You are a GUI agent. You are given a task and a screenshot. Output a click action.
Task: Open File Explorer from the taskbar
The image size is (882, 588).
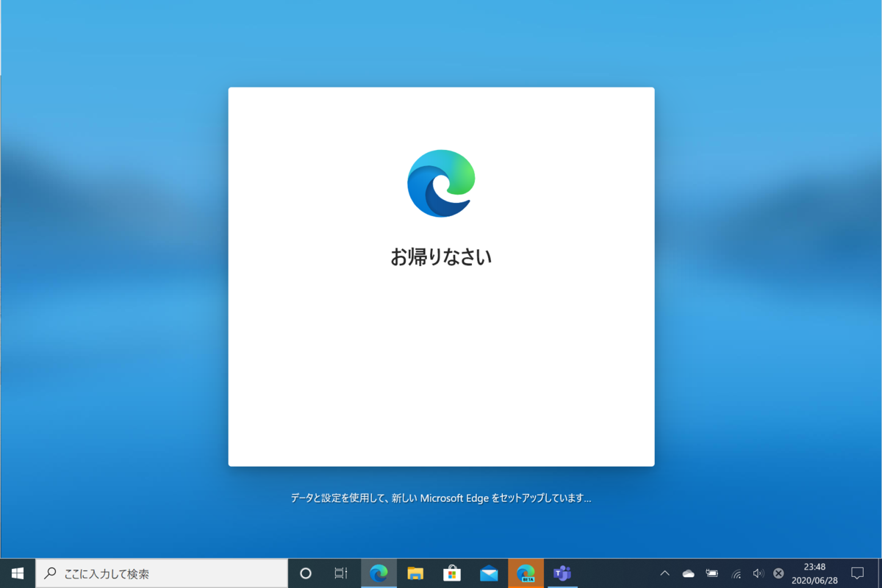coord(415,573)
